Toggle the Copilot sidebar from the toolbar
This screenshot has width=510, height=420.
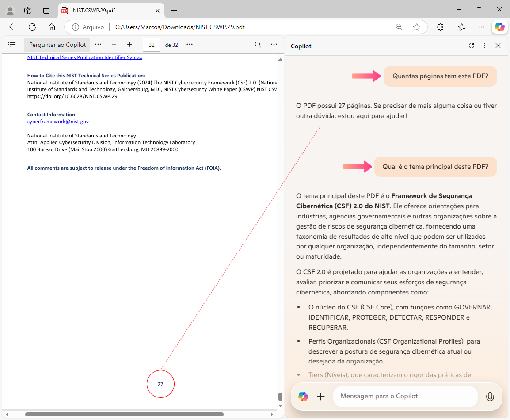pos(499,27)
